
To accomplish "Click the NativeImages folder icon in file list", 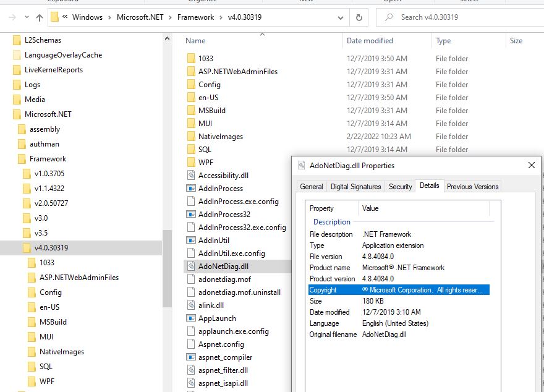I will (x=191, y=137).
